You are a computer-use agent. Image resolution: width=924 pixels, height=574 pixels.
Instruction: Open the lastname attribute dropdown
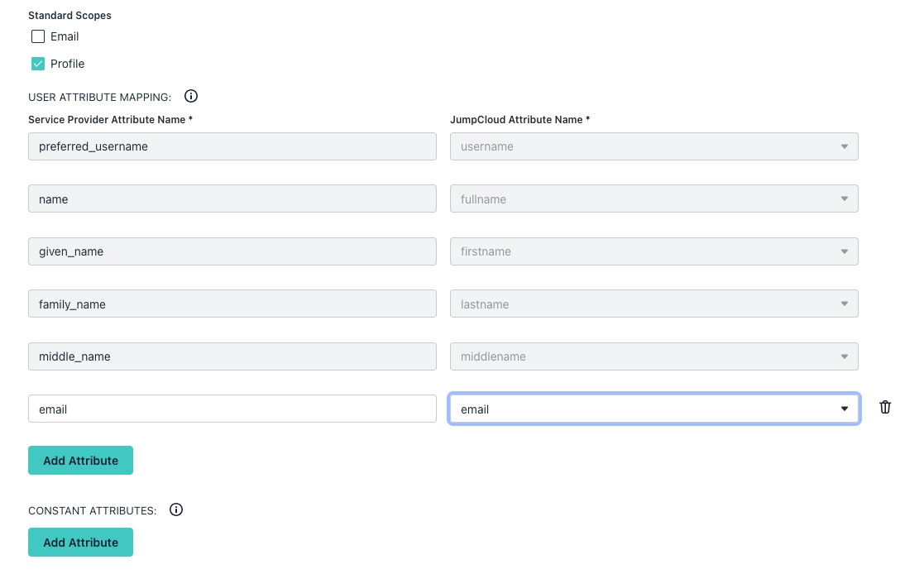[x=654, y=304]
